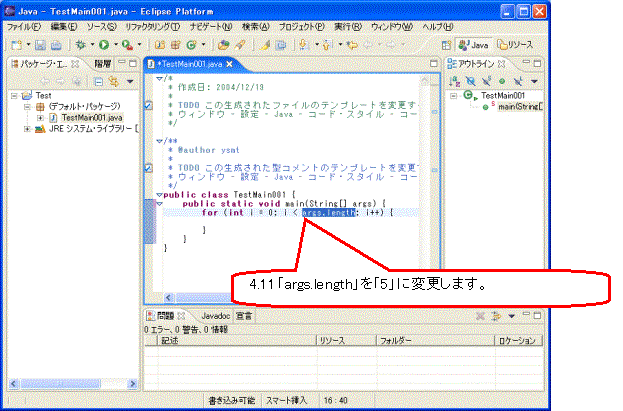The image size is (623, 411).
Task: Collapse TestMain001 node in Outline
Action: pos(453,96)
